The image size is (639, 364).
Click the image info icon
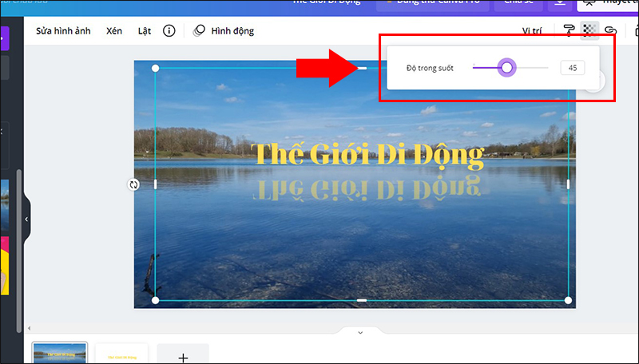(x=169, y=30)
